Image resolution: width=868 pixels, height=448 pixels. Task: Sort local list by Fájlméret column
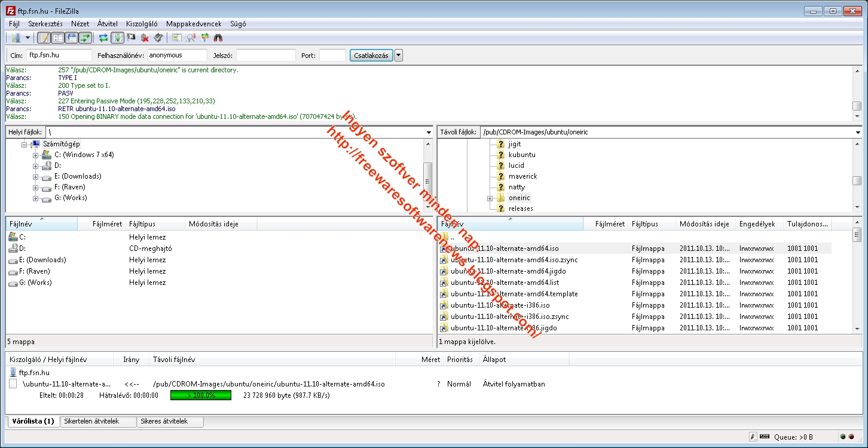pyautogui.click(x=102, y=224)
